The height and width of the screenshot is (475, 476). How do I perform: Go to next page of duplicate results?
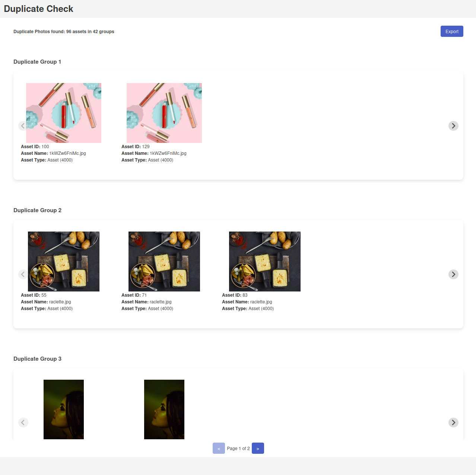pyautogui.click(x=258, y=448)
